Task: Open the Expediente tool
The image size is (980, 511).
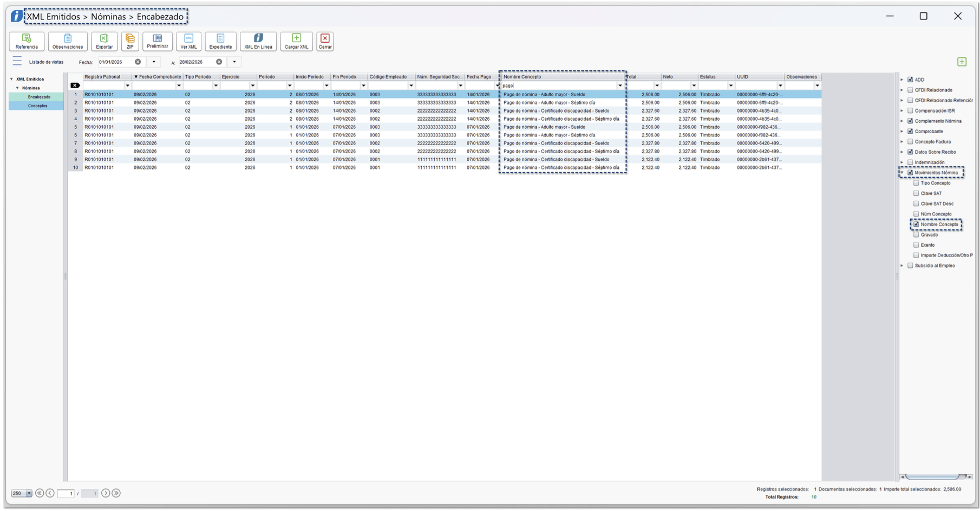Action: click(220, 41)
